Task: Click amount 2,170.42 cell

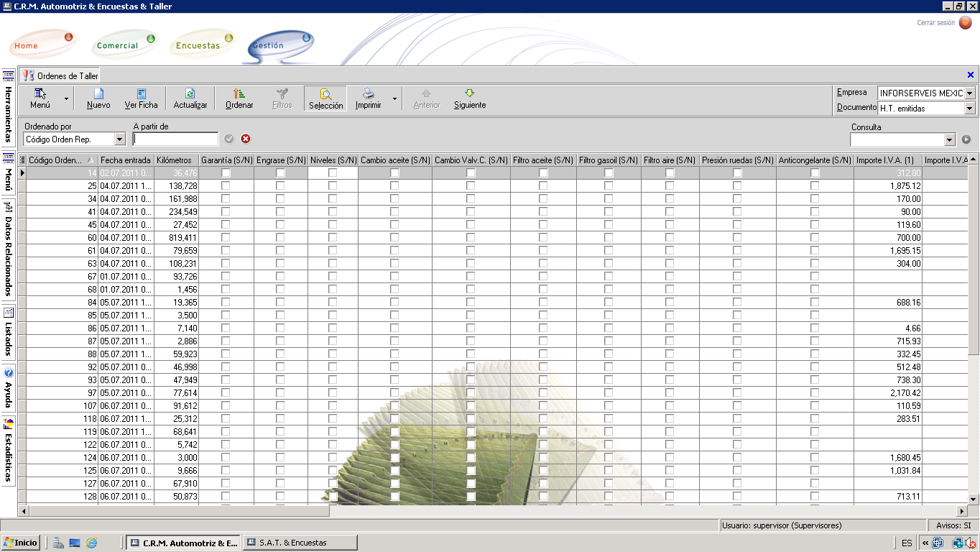Action: (x=887, y=393)
